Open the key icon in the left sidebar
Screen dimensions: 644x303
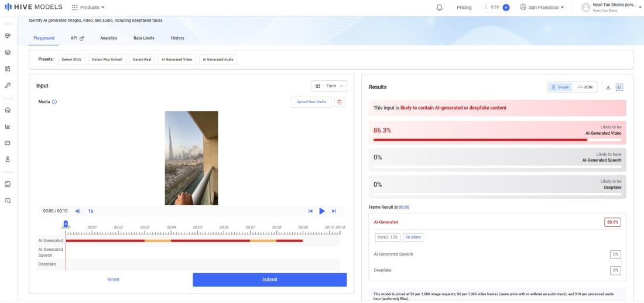[8, 85]
